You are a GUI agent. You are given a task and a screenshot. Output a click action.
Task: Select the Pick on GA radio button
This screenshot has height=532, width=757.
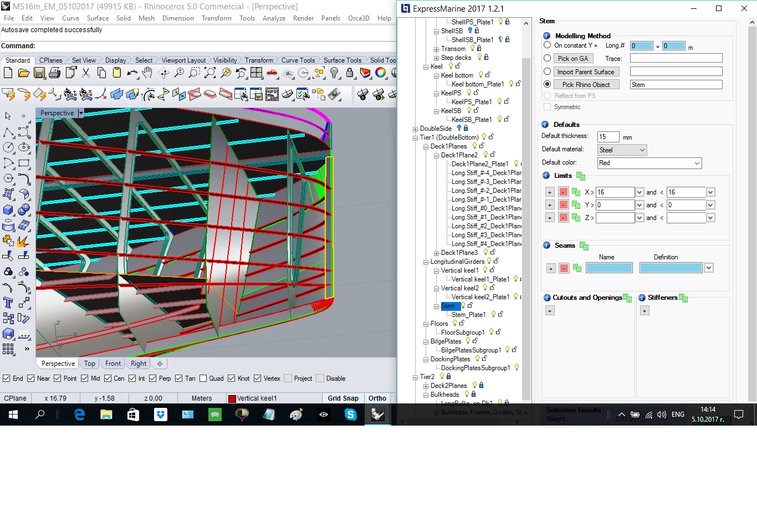[548, 58]
